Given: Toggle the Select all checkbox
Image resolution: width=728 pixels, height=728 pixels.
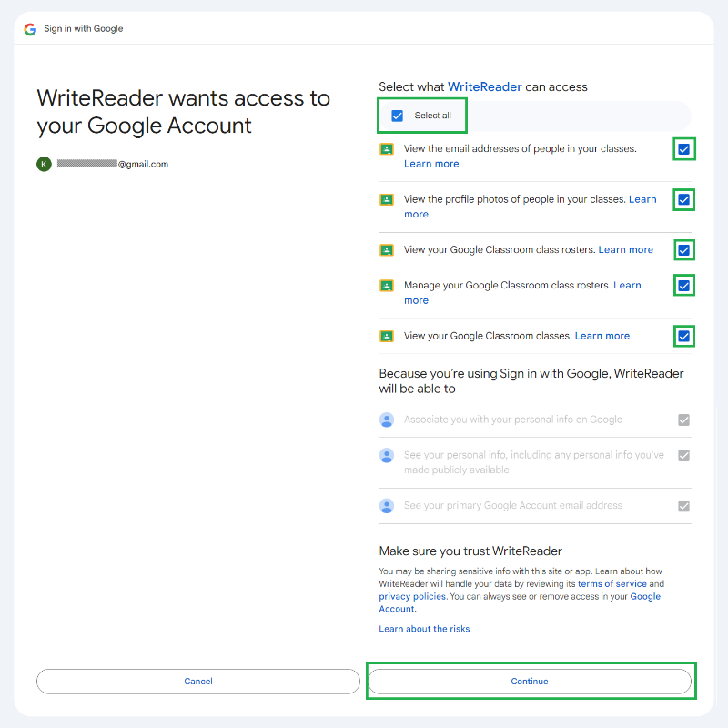Looking at the screenshot, I should [x=398, y=116].
